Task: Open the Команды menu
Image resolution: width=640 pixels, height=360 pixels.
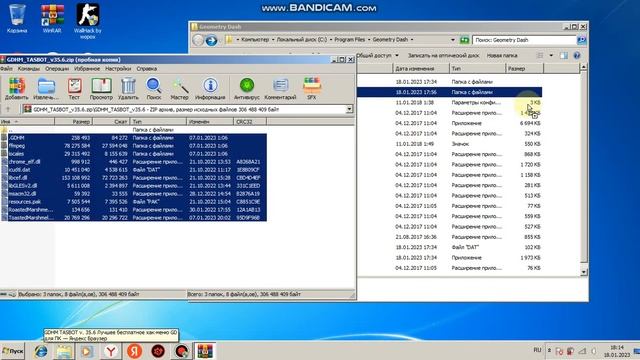Action: tap(29, 69)
